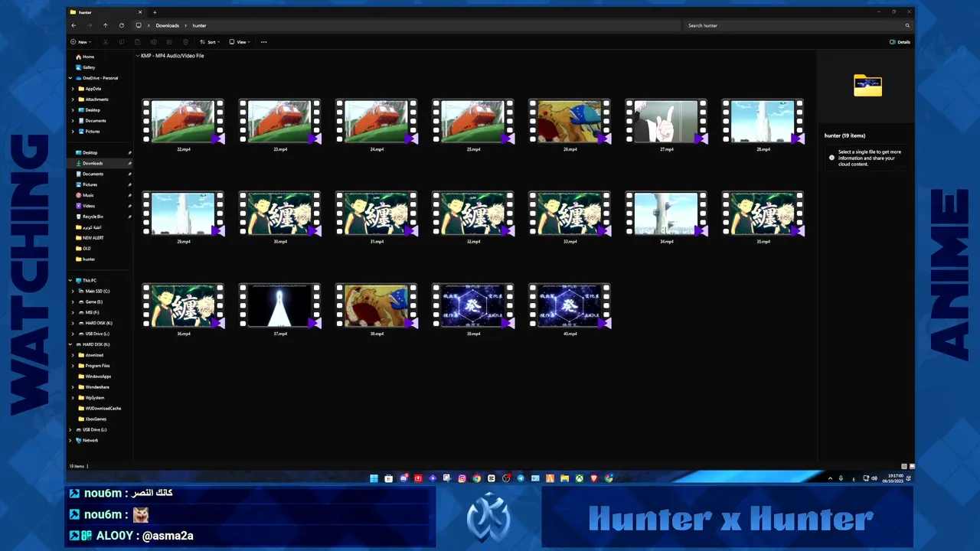980x551 pixels.
Task: Select the 40.mp4 video thumbnail
Action: pos(570,306)
